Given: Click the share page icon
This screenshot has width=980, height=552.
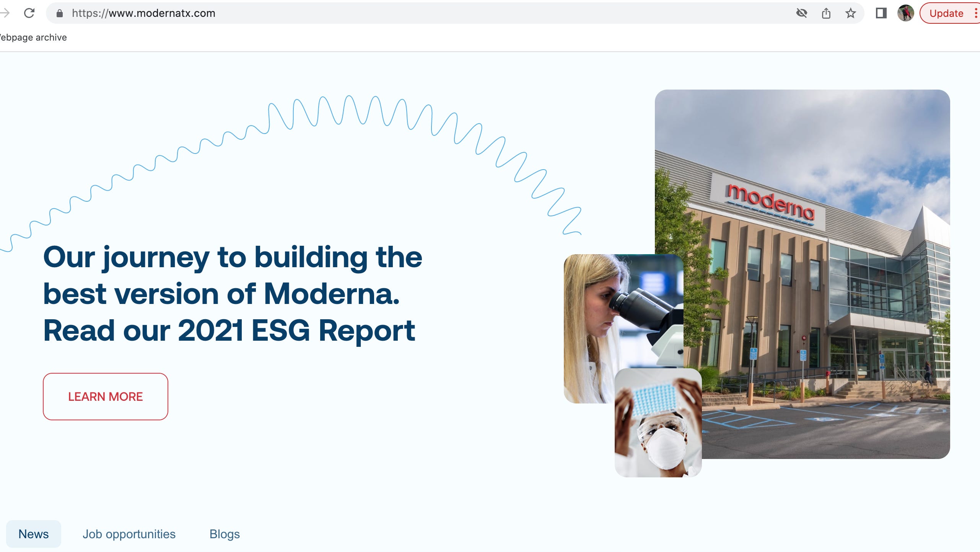Looking at the screenshot, I should (826, 13).
